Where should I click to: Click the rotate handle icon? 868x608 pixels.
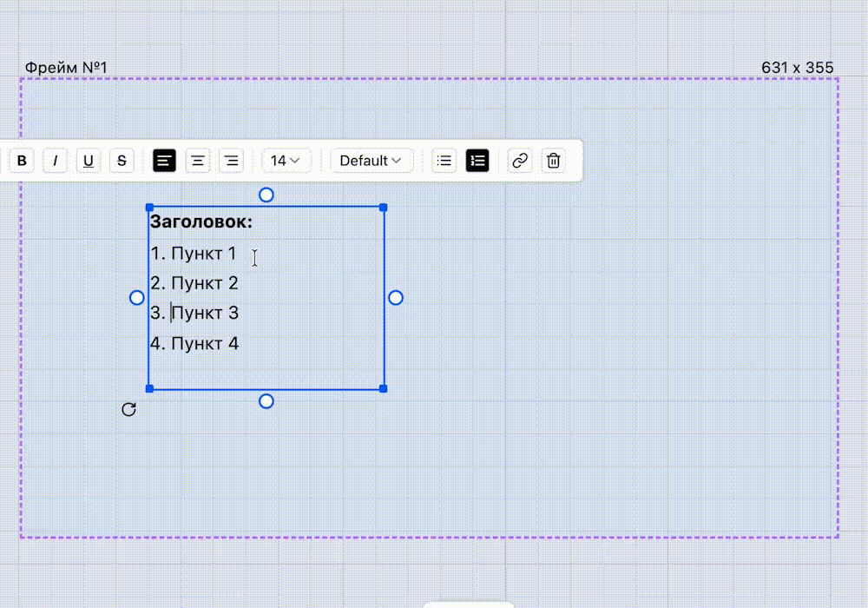129,409
